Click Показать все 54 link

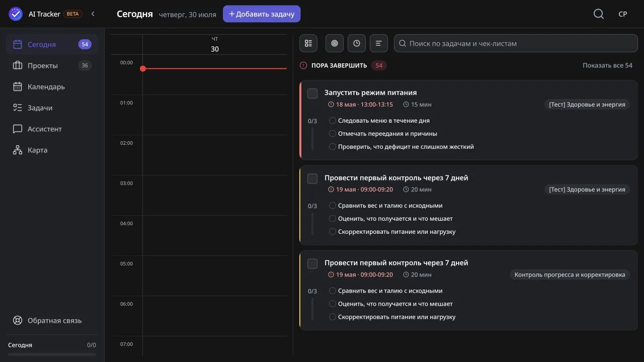click(607, 65)
